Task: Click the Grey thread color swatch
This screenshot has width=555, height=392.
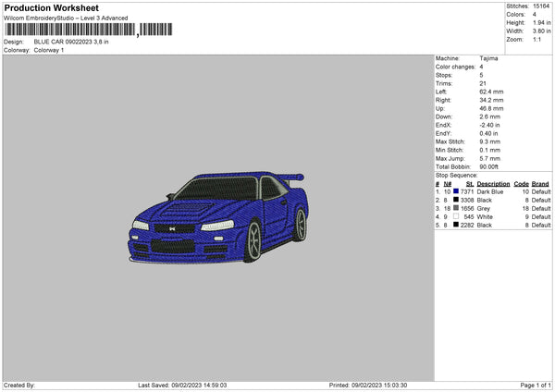Action: point(457,208)
